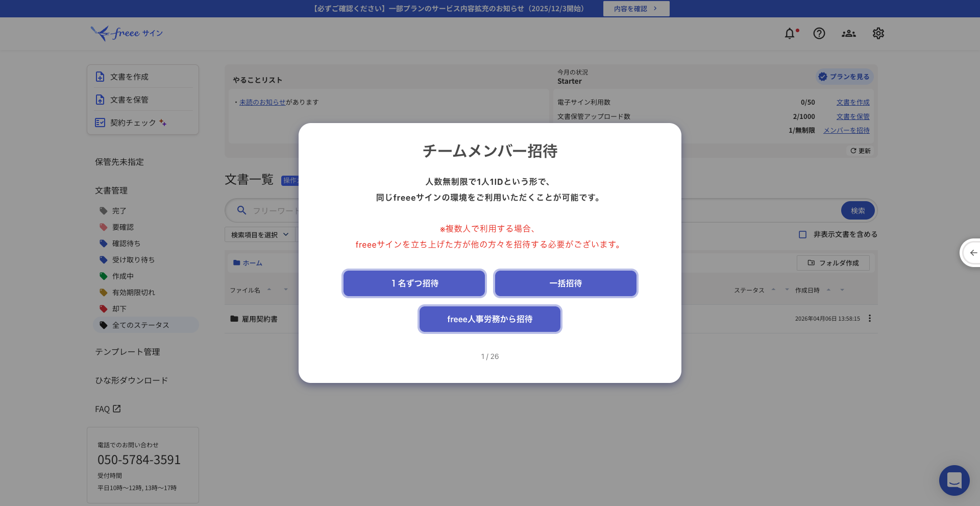Click the 確認待ち status tag icon
Viewport: 980px width, 506px height.
104,244
